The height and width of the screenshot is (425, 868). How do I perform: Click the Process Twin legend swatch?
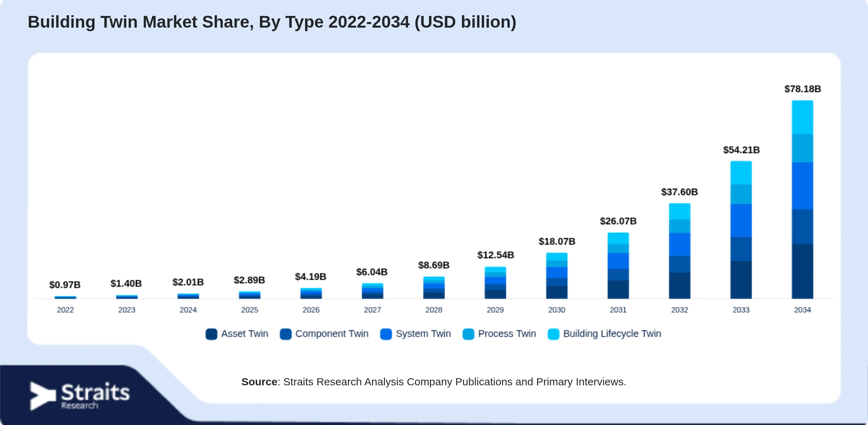coord(468,334)
